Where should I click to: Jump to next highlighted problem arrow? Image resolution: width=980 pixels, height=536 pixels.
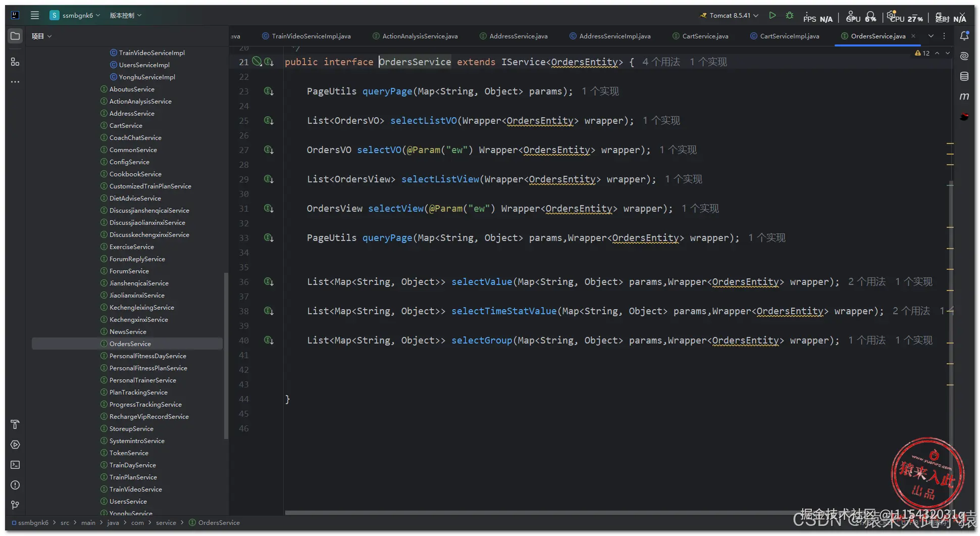[948, 53]
